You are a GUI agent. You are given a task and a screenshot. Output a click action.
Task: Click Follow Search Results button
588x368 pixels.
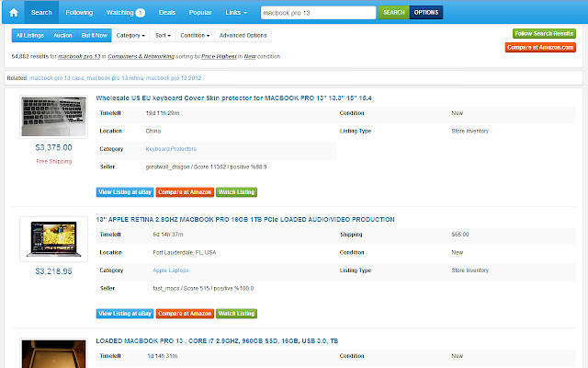544,33
